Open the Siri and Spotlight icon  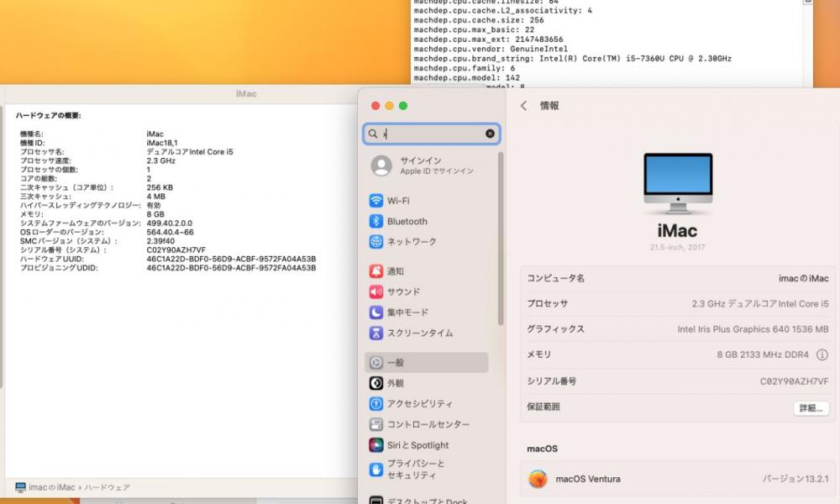376,445
